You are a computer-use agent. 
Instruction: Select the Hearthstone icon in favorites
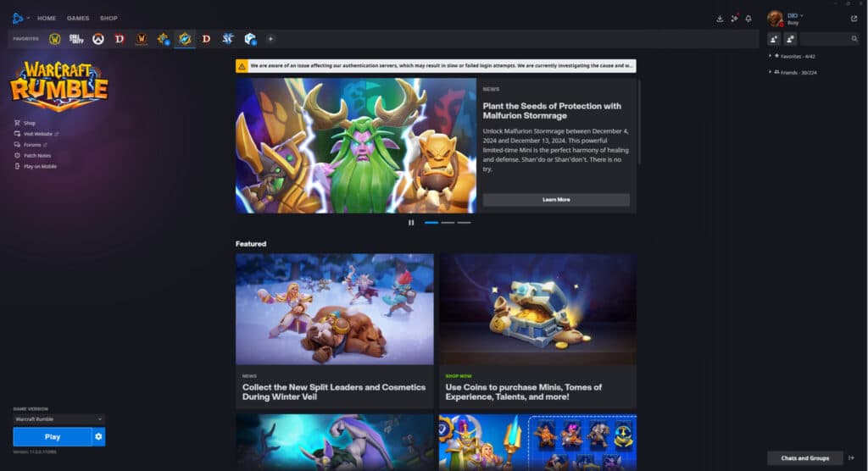pos(163,39)
